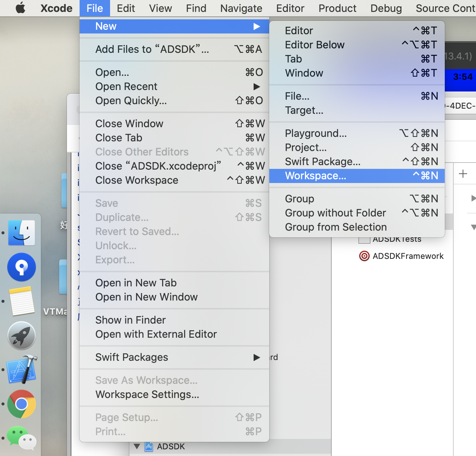Choose Close Workspace
Viewport: 476px width, 456px height.
[x=174, y=180]
